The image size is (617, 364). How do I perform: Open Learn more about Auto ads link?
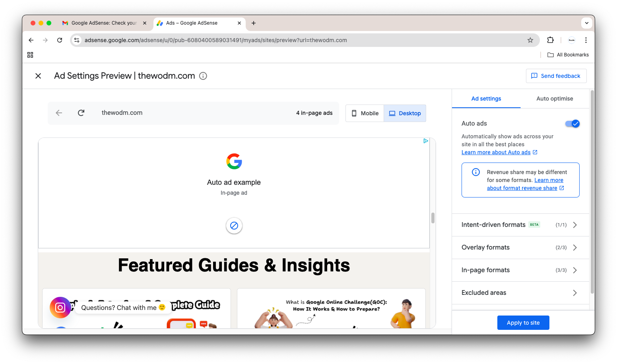pyautogui.click(x=499, y=152)
